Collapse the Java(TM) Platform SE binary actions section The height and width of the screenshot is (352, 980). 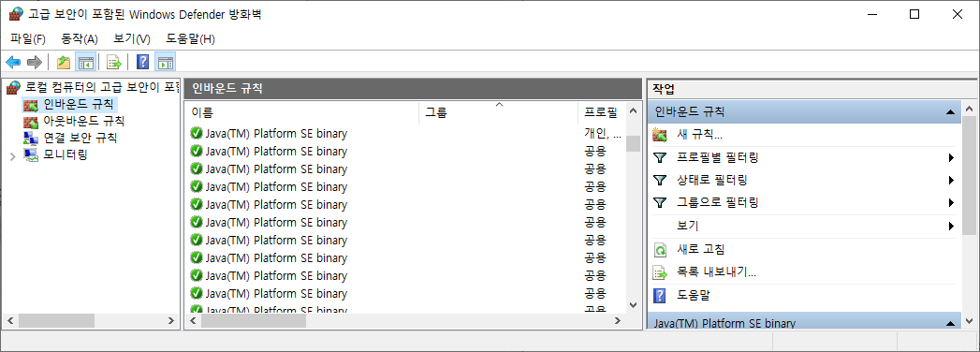coord(951,323)
